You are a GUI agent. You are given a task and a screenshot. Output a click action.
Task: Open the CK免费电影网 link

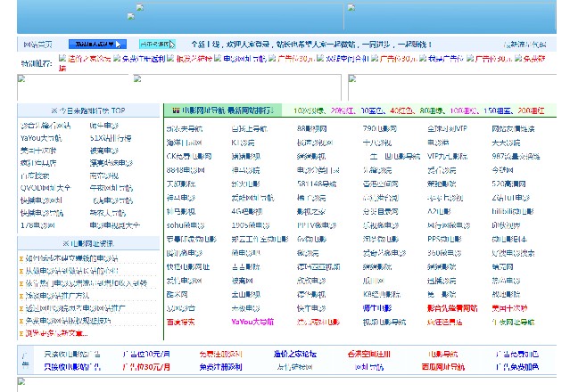coord(189,157)
